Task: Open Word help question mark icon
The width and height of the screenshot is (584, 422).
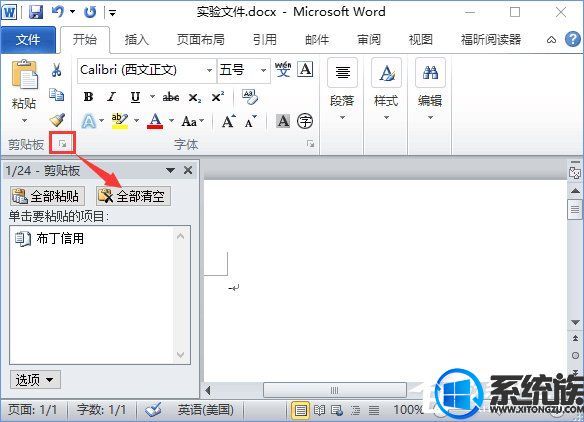Action: pos(572,39)
